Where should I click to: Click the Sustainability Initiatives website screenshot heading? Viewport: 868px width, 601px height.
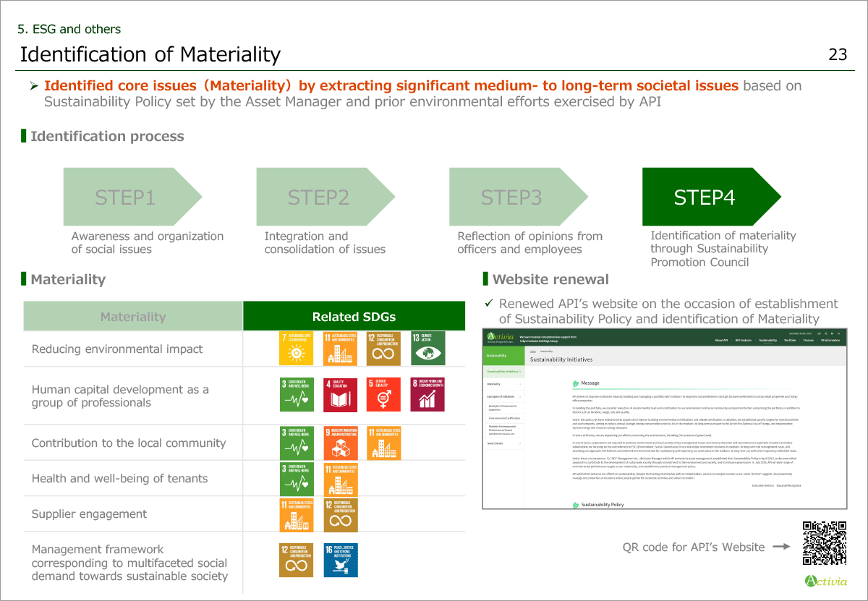pos(561,359)
